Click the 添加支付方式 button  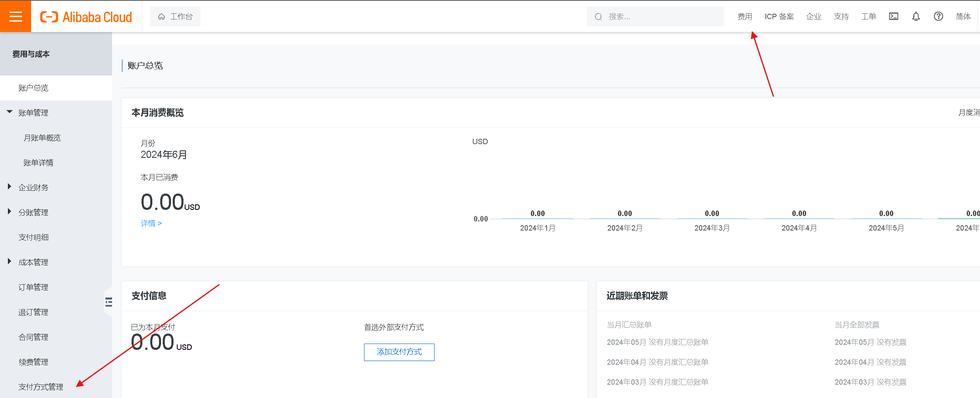(399, 352)
